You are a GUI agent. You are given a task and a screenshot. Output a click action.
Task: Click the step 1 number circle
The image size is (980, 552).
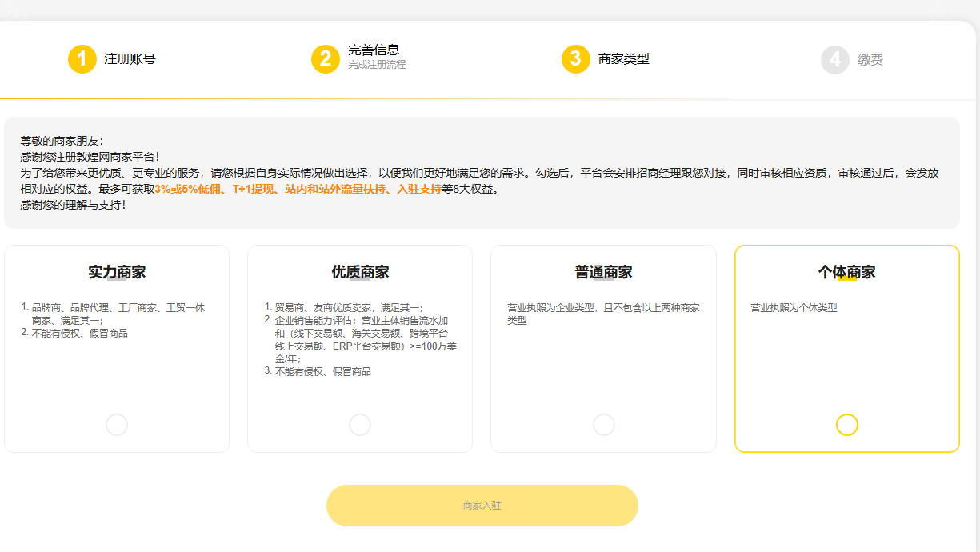pos(82,59)
